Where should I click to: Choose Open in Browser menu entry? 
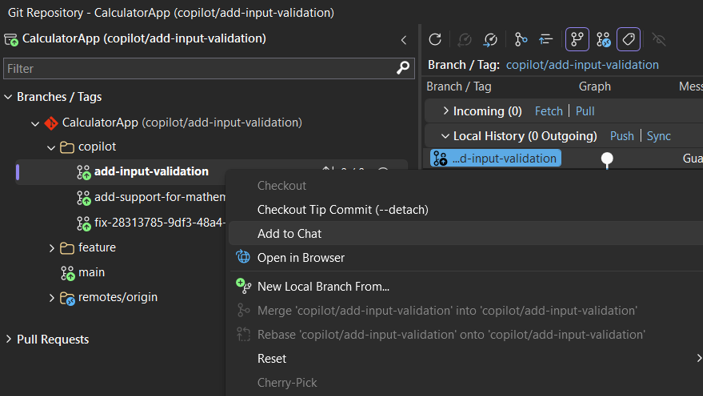pyautogui.click(x=301, y=258)
